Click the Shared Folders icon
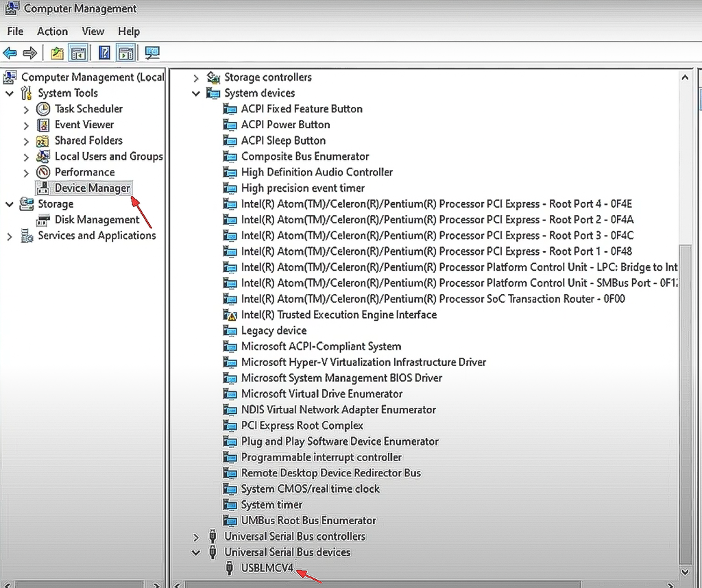 [x=43, y=141]
